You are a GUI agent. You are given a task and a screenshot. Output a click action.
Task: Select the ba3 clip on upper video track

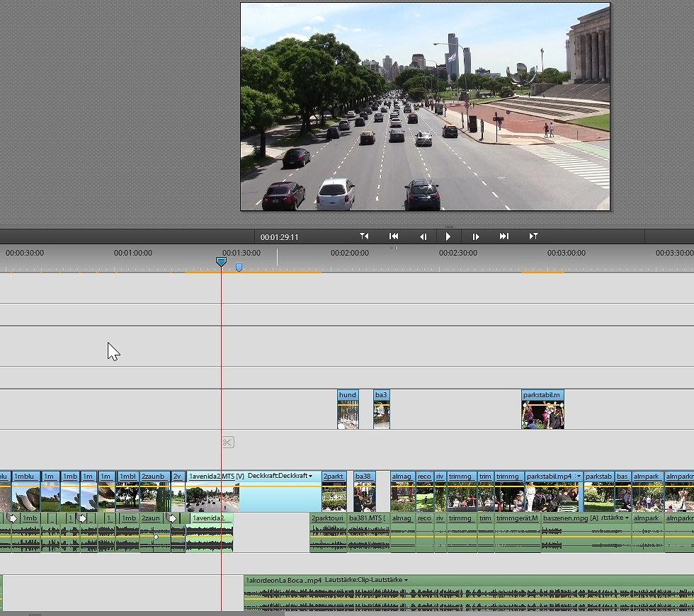(x=382, y=409)
